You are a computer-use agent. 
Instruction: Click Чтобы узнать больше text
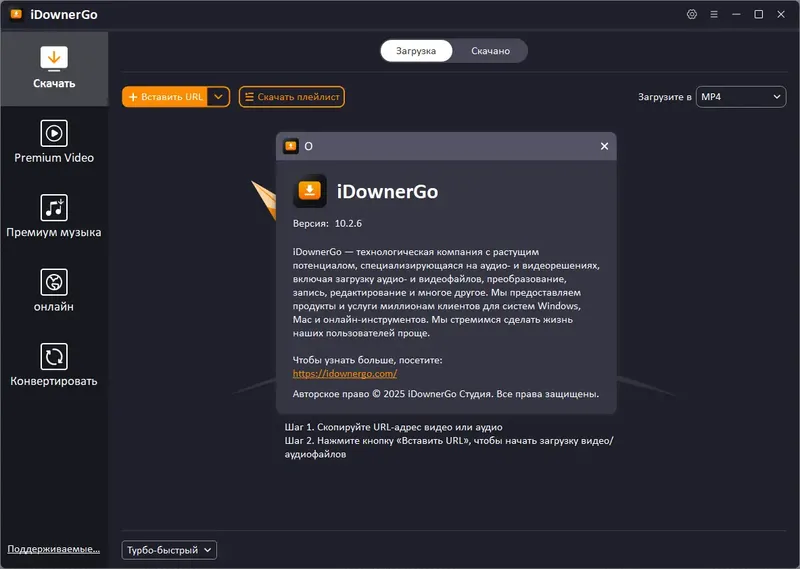coord(367,360)
